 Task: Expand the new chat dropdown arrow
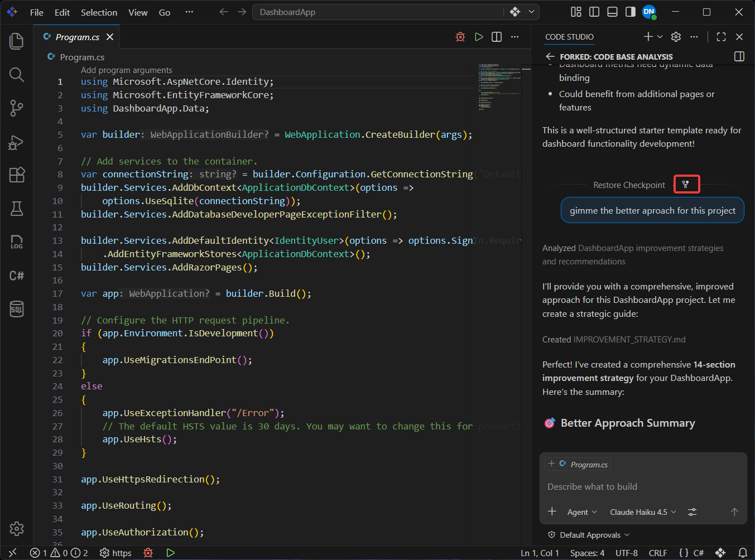tap(660, 37)
